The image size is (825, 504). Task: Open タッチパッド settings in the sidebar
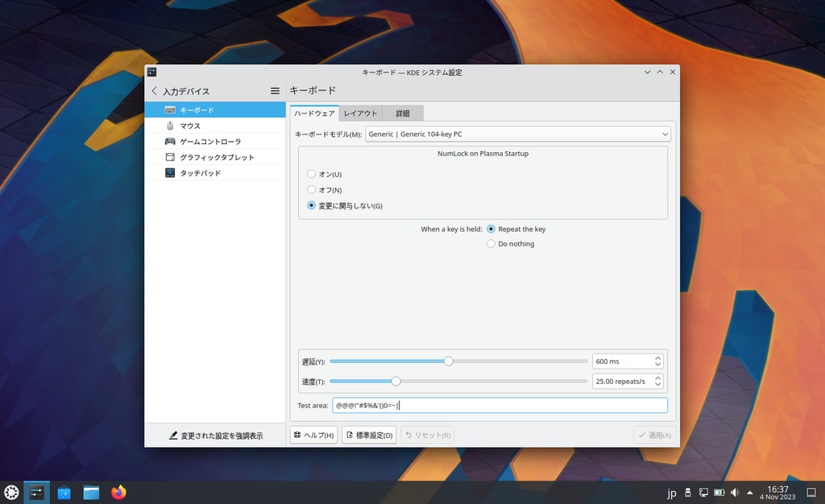[x=214, y=173]
